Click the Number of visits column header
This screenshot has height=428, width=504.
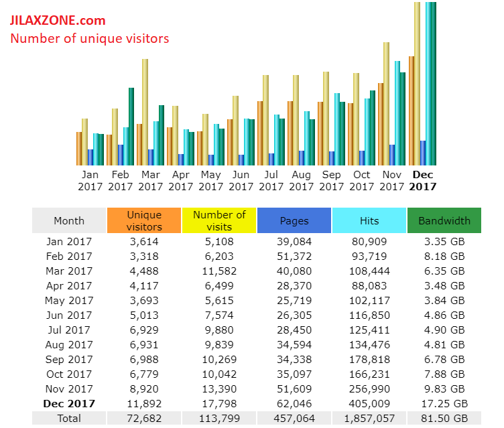point(219,220)
